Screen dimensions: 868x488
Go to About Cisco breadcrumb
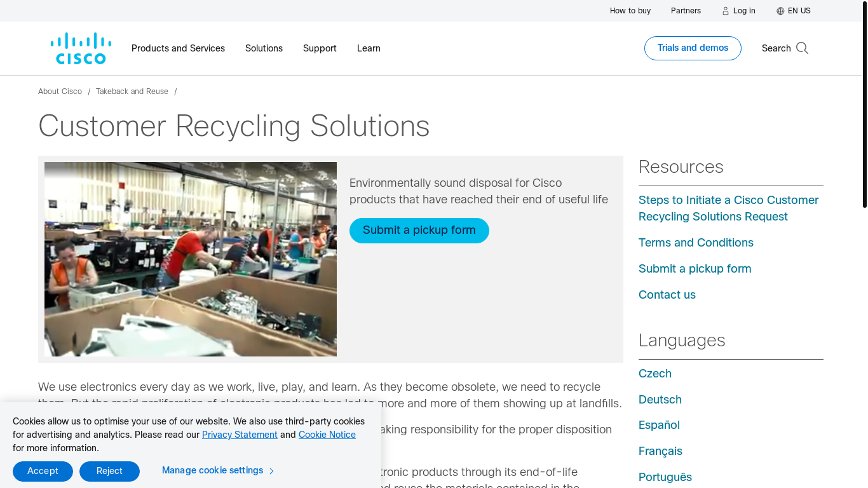60,91
